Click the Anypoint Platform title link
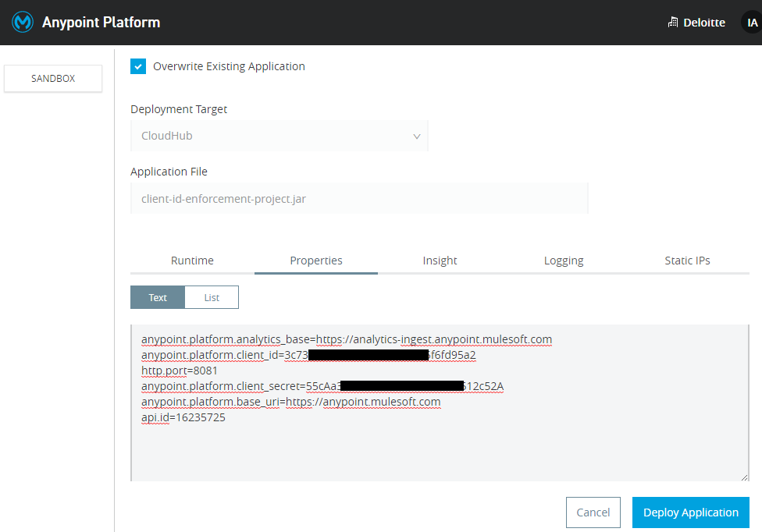The image size is (762, 532). coord(101,23)
